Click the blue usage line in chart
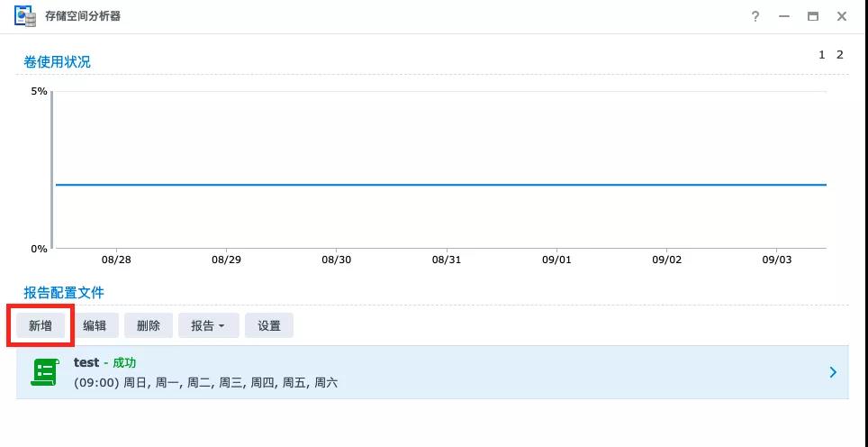The width and height of the screenshot is (868, 447). (440, 185)
